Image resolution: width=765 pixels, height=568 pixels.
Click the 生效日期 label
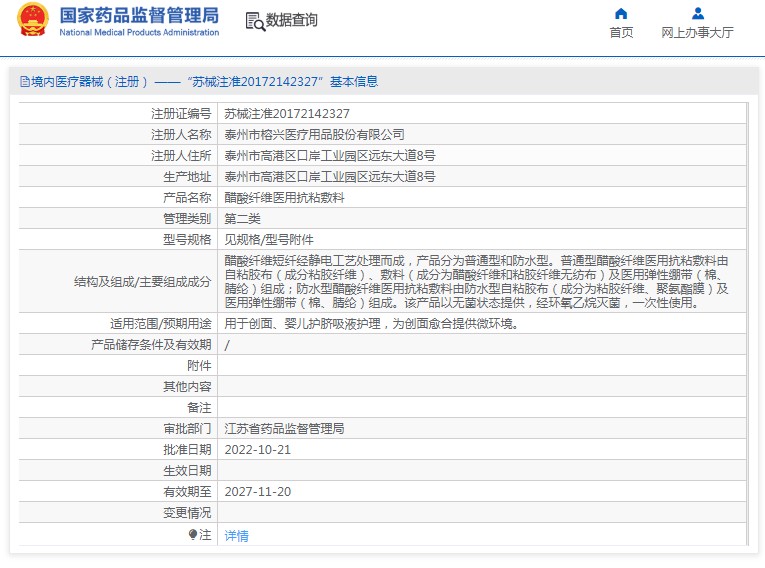[x=187, y=470]
